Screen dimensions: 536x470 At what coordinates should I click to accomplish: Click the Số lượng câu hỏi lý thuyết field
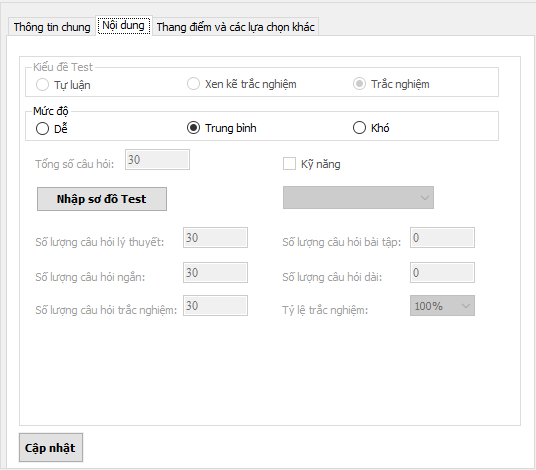(x=215, y=238)
